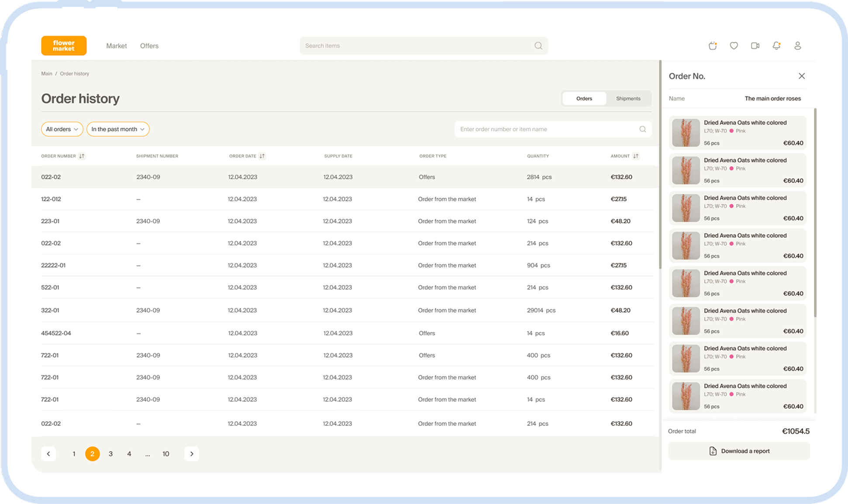The image size is (848, 504).
Task: Toggle sorting on the Order Number column
Action: [82, 156]
